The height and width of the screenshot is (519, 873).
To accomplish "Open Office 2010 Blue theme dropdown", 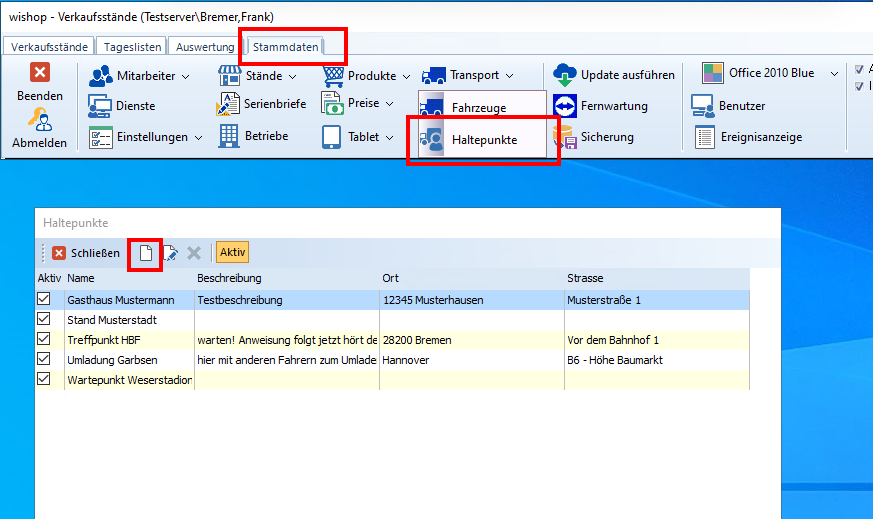I will (x=768, y=73).
